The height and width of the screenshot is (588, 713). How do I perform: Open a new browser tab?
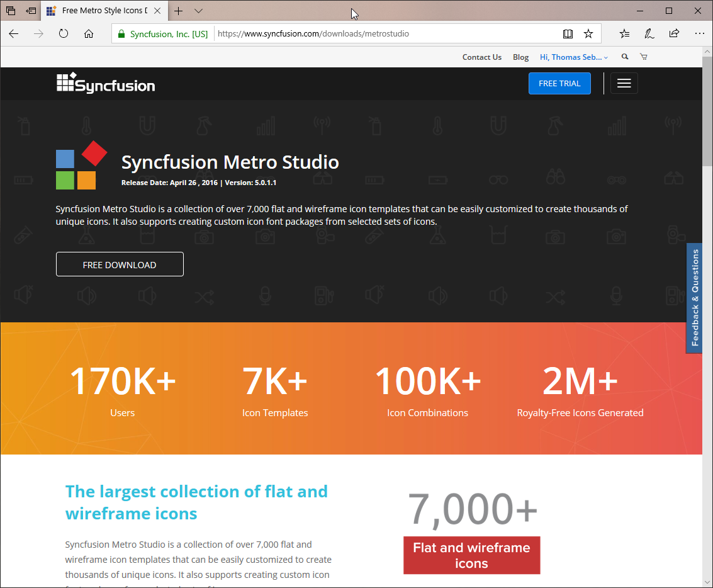pyautogui.click(x=179, y=11)
